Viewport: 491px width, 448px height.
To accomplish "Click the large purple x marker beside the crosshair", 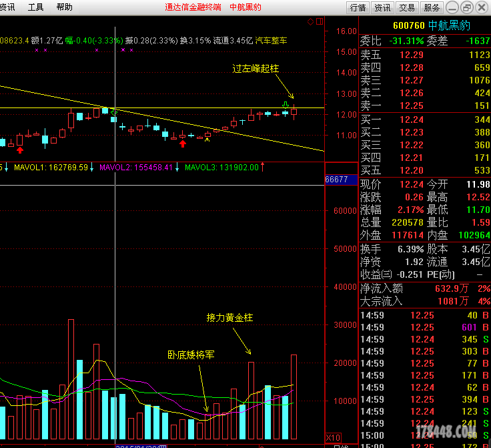I will tap(123, 50).
